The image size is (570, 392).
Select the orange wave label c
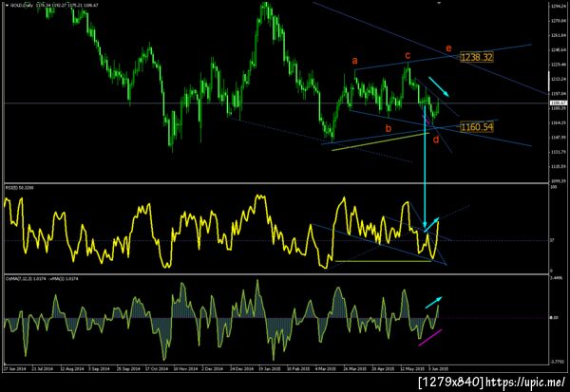point(408,55)
